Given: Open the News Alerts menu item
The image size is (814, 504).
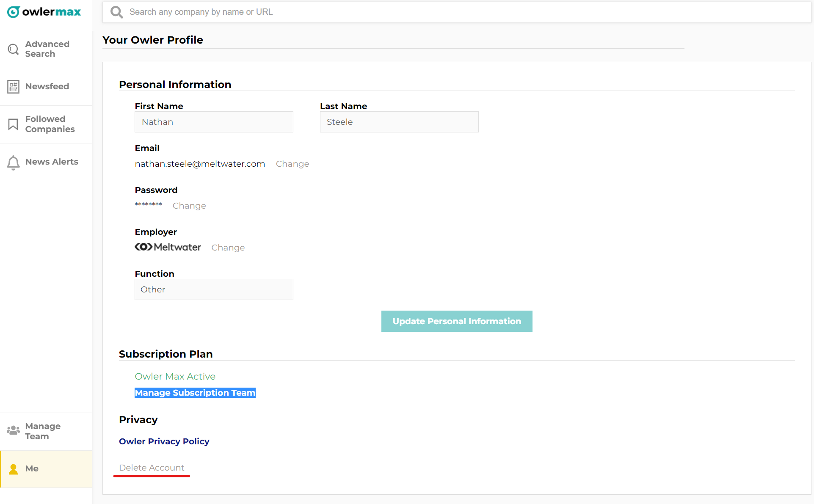Looking at the screenshot, I should point(52,162).
